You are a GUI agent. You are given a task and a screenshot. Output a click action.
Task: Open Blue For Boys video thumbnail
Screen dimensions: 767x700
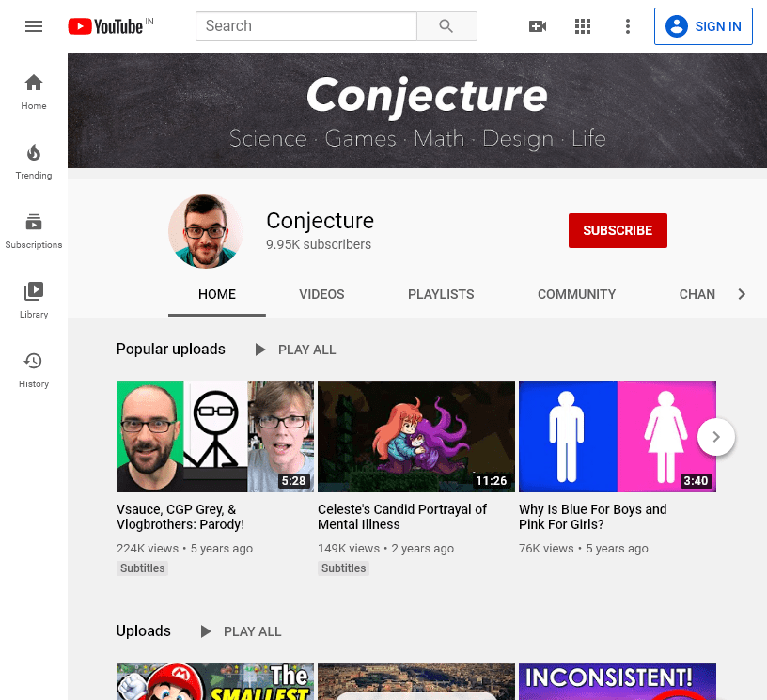[618, 437]
